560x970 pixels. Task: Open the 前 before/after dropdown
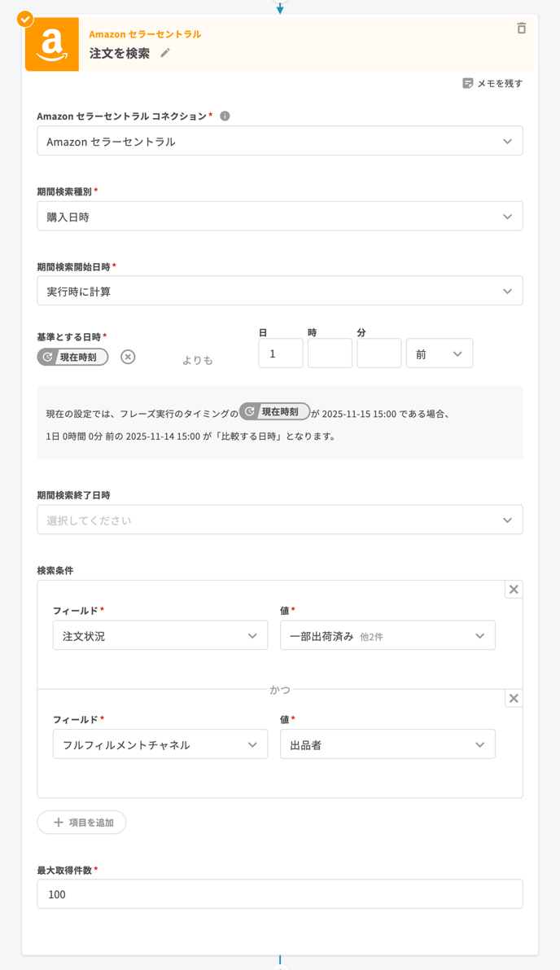[439, 354]
